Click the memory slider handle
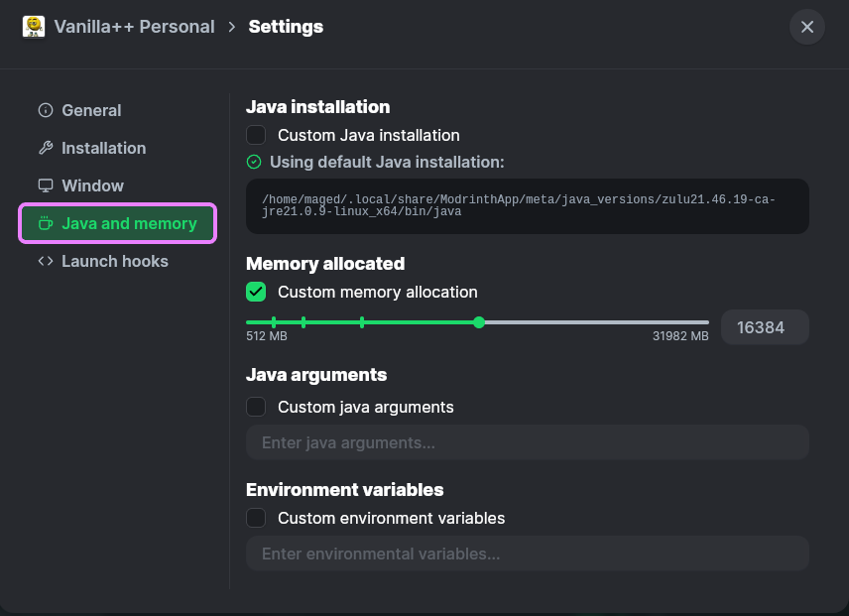The height and width of the screenshot is (616, 849). click(x=479, y=322)
